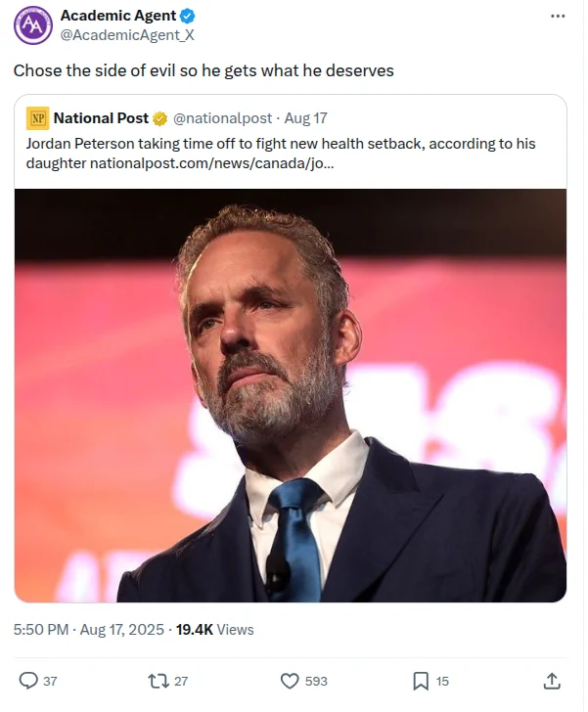Open the 5:50 PM · Aug 17, 2025 timestamp
Screen dimensions: 588x712
89,630
